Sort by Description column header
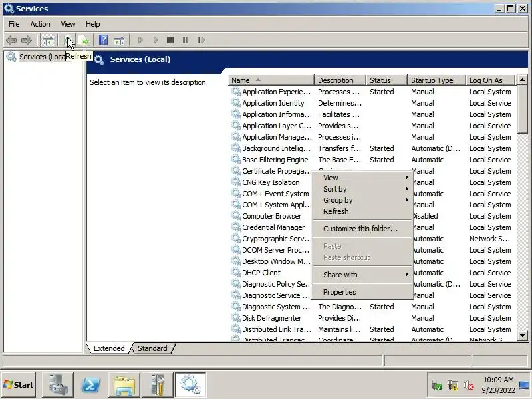This screenshot has width=532, height=399. pos(340,80)
